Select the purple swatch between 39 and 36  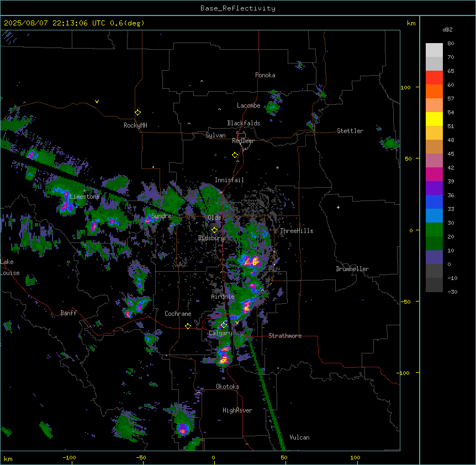point(434,188)
